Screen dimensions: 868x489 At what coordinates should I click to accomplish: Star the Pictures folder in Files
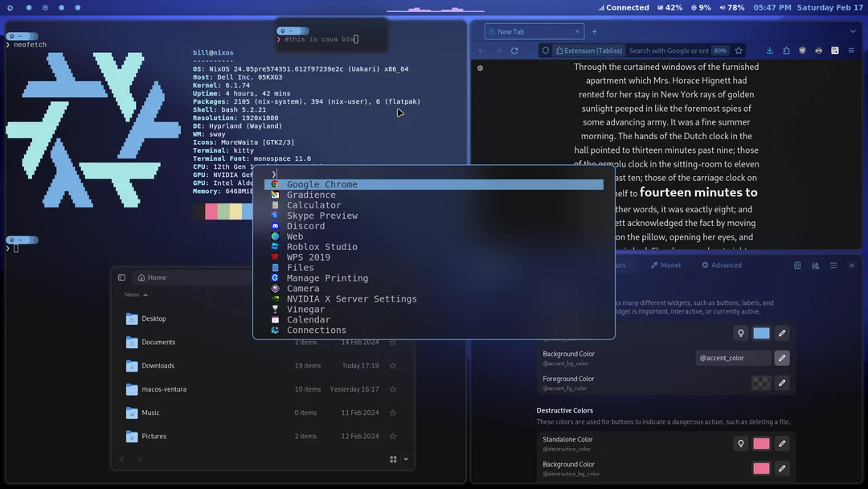point(392,436)
